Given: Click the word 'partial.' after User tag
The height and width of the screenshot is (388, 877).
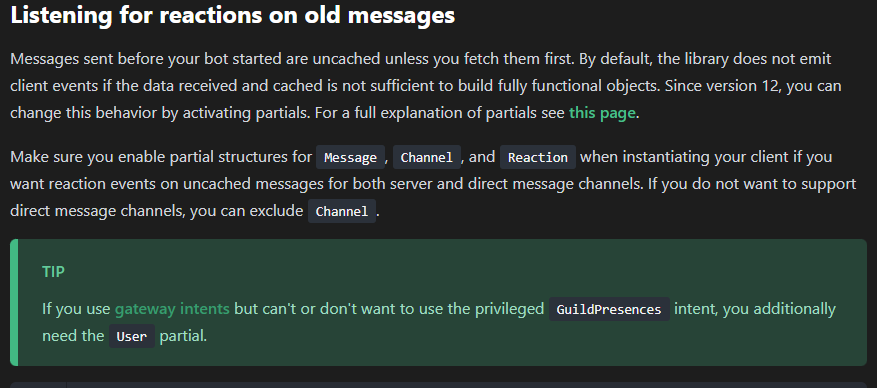Looking at the screenshot, I should click(183, 336).
